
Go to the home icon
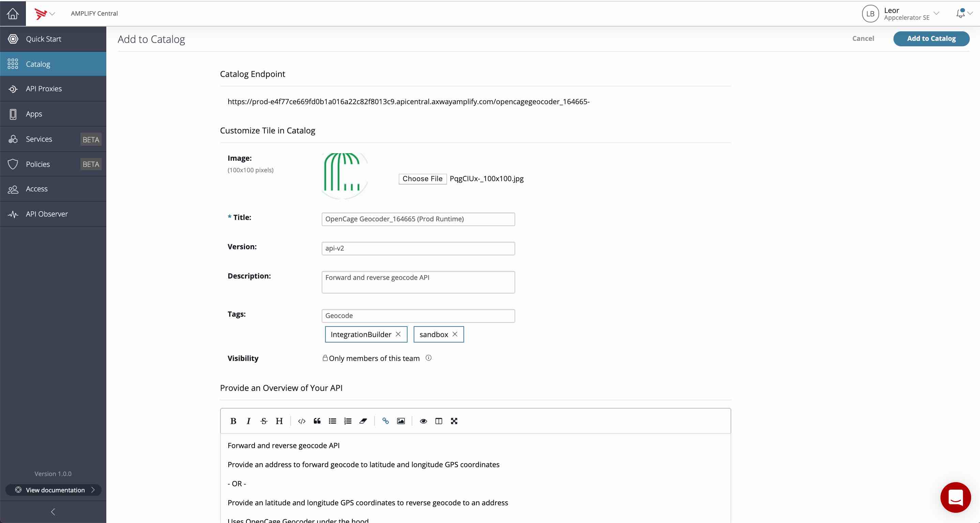[13, 13]
